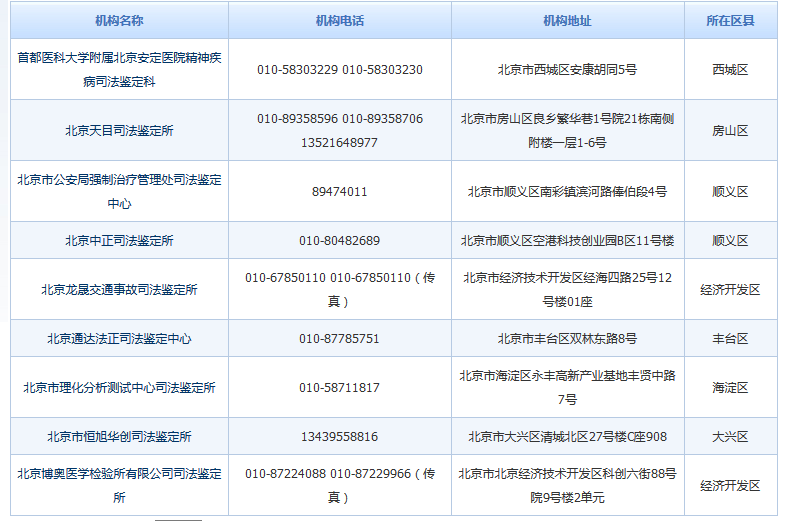This screenshot has height=521, width=801.
Task: Open 北京市公安局强制治疗管理处司法鉴定中心 entry
Action: click(x=119, y=191)
